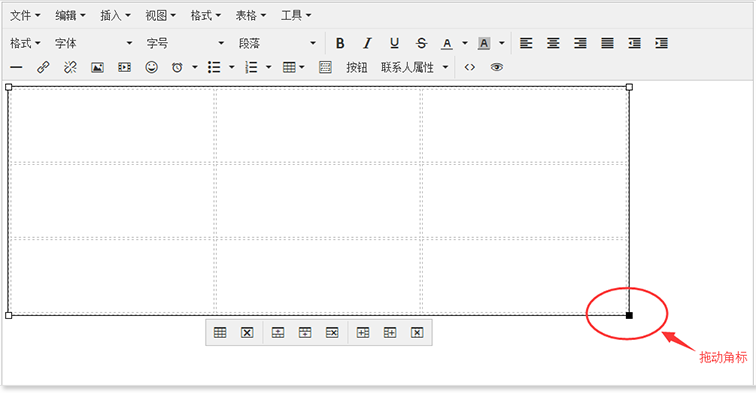The width and height of the screenshot is (756, 393).
Task: Toggle strikethrough formatting
Action: [421, 43]
